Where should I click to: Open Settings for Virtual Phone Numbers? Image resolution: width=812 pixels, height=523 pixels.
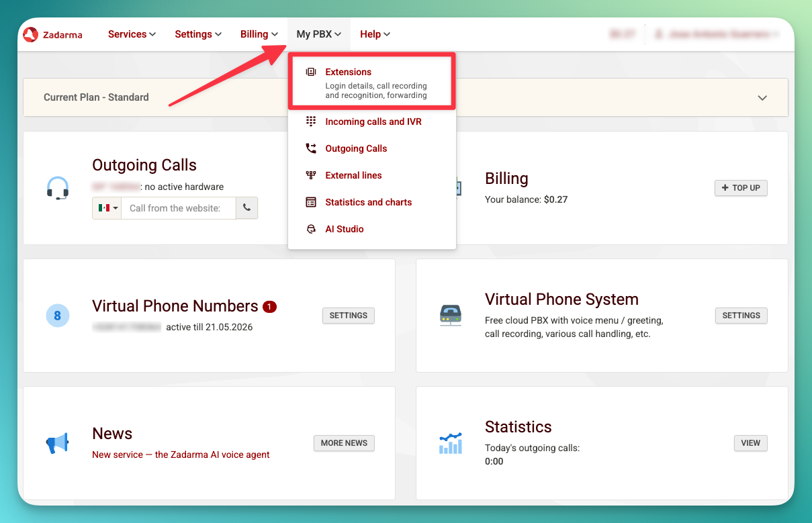click(348, 316)
